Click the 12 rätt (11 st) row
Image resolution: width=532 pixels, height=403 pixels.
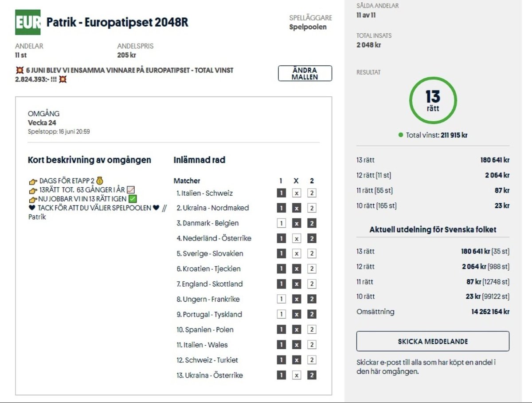433,175
